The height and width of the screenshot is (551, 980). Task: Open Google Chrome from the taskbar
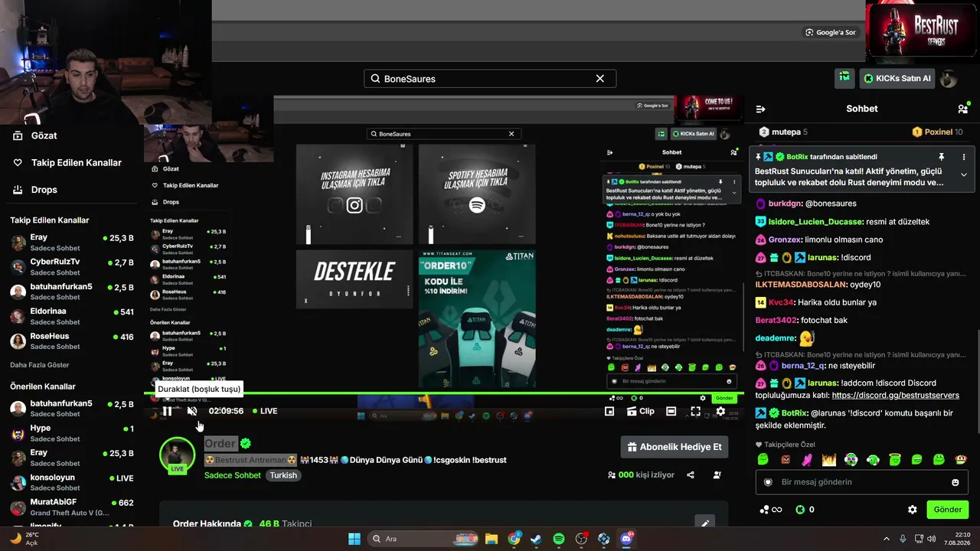click(x=514, y=539)
